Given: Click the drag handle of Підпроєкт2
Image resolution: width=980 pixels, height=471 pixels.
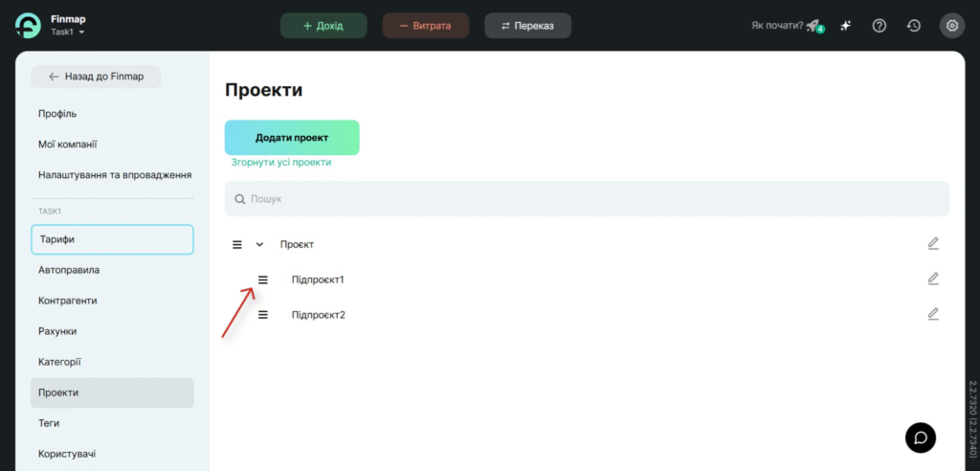Looking at the screenshot, I should pyautogui.click(x=263, y=315).
